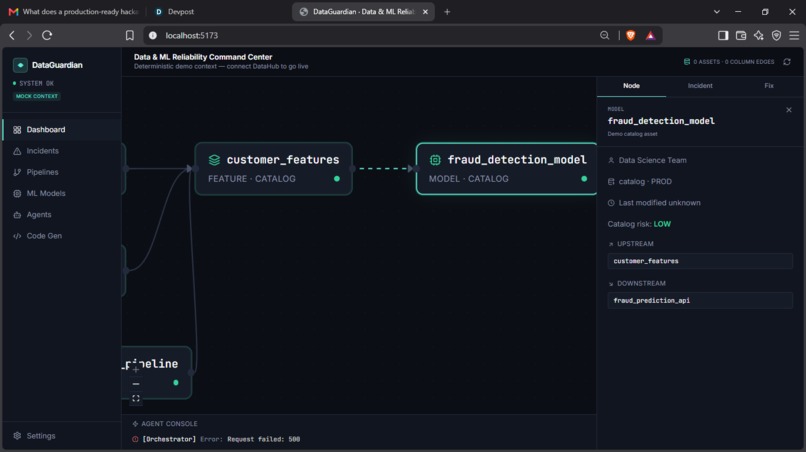806x452 pixels.
Task: Open Leo AI sparkle icon
Action: (759, 35)
